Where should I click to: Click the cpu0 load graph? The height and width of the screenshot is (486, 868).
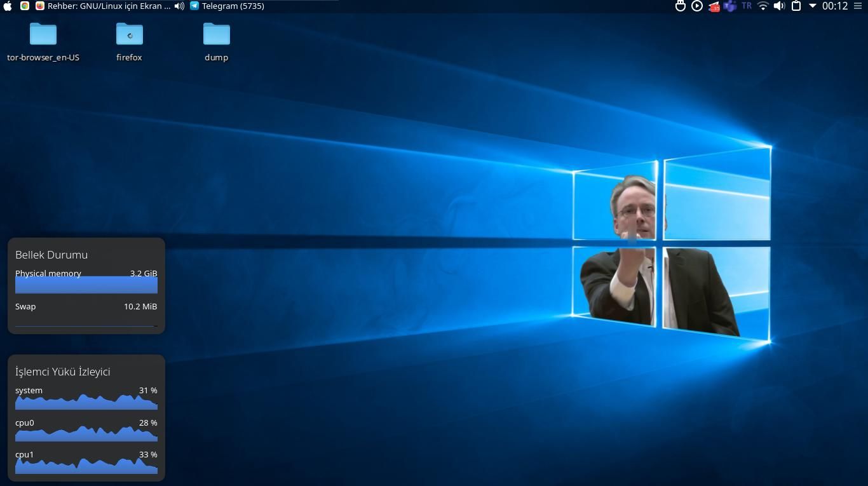86,433
